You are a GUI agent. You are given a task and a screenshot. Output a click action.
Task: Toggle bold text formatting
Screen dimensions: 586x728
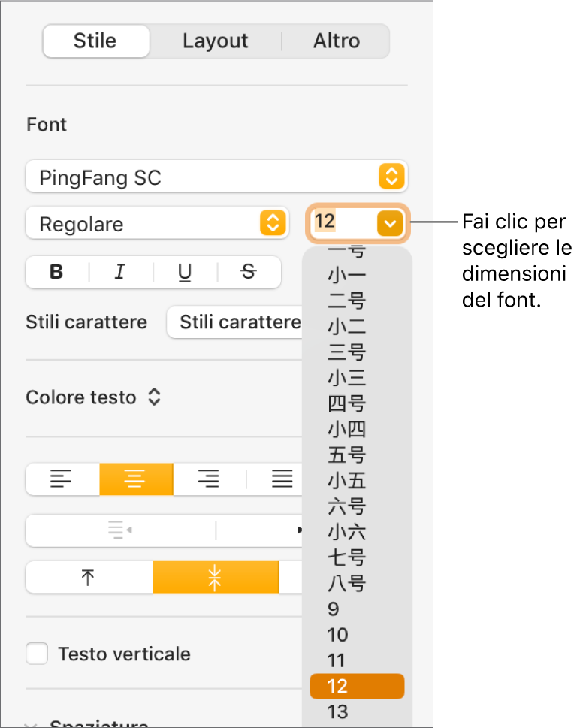point(57,273)
